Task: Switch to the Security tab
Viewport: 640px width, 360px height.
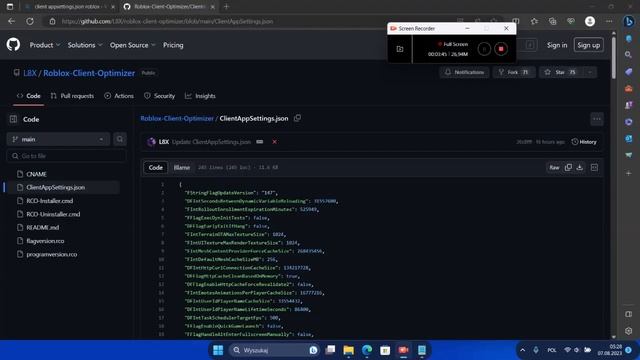Action: click(x=160, y=96)
